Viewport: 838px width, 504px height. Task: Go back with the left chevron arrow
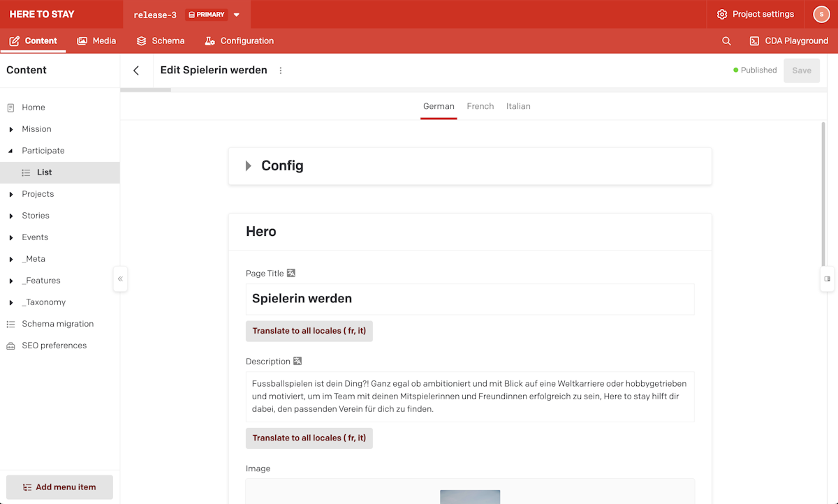pyautogui.click(x=136, y=71)
